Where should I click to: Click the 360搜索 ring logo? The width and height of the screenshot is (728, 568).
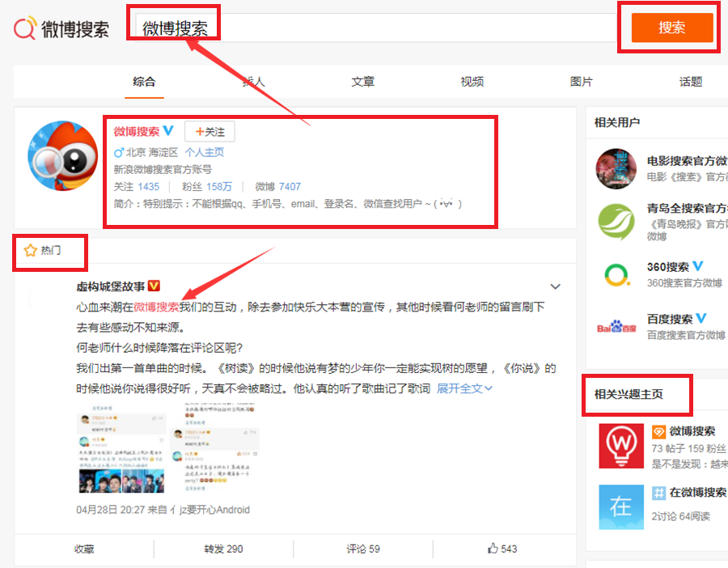[617, 274]
